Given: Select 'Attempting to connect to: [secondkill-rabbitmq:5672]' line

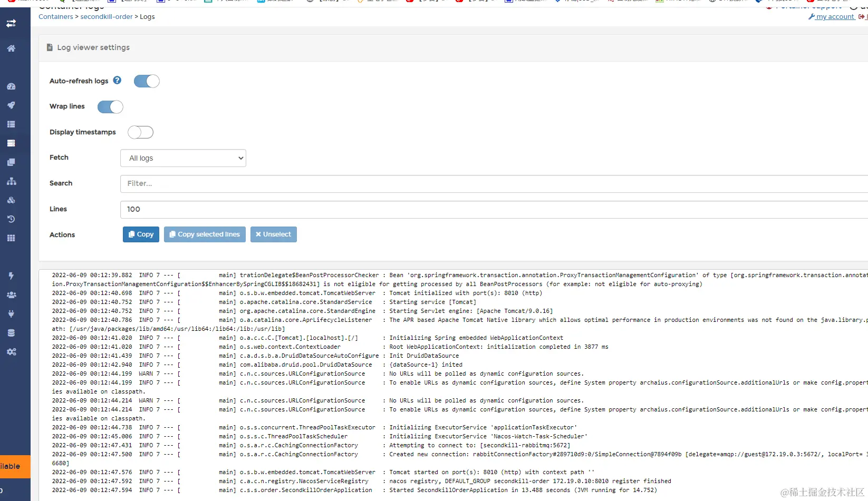Looking at the screenshot, I should [x=311, y=446].
